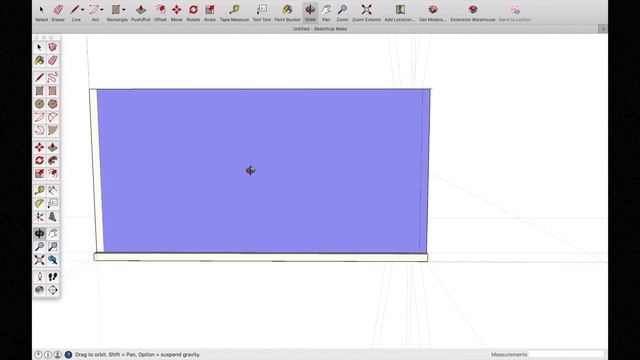Screen dimensions: 640x360
Task: Pick the 3D Text tool in side palette
Action: point(52,217)
